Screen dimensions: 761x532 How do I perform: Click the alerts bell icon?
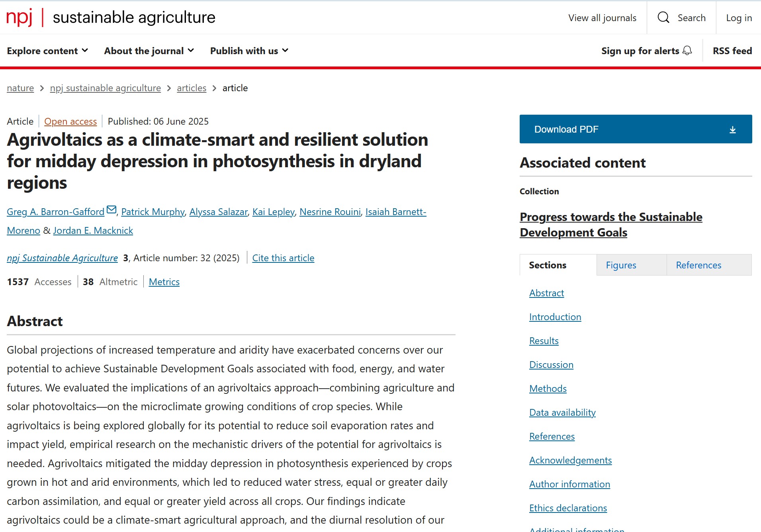[x=688, y=51]
